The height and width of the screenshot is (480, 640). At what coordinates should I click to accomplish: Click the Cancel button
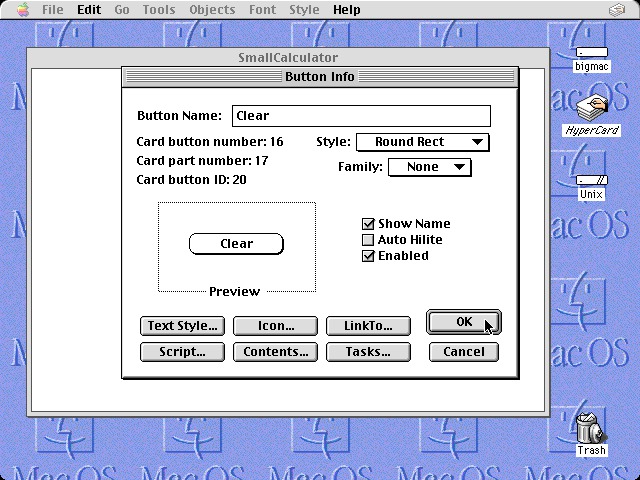point(464,352)
